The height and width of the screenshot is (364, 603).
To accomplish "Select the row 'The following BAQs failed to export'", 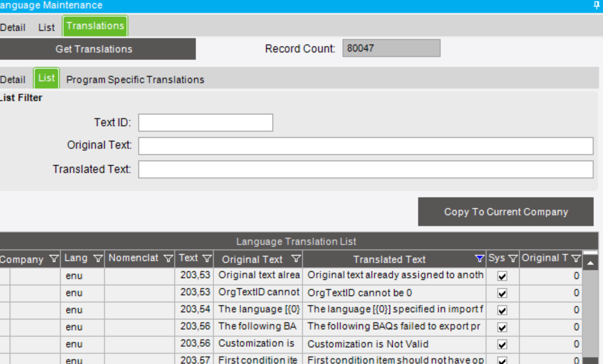I will tap(292, 327).
